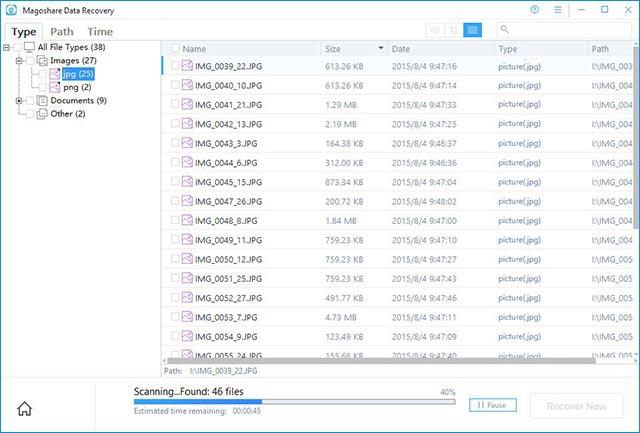
Task: Select the Documents (9) tree item
Action: (78, 100)
